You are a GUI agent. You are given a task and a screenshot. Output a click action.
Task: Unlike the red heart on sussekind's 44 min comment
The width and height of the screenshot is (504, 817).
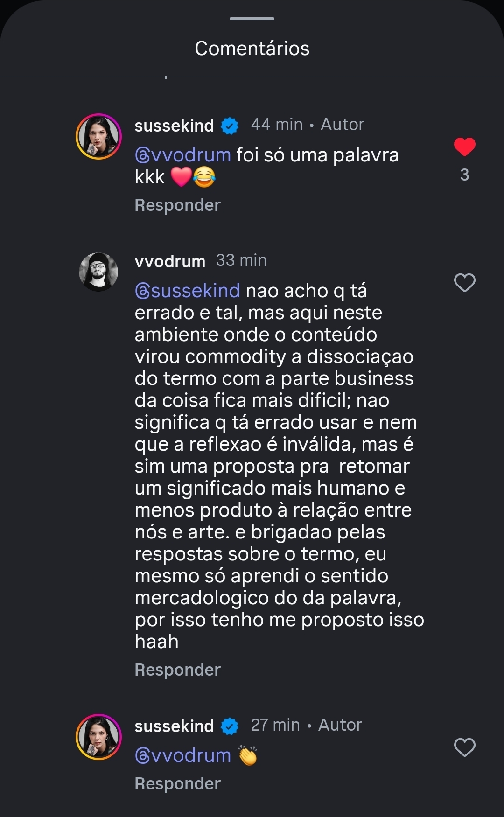(x=464, y=147)
